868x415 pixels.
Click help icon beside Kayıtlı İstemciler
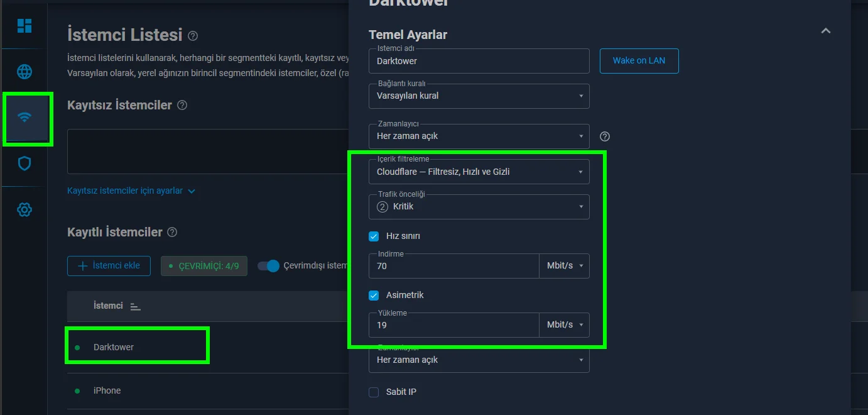coord(172,232)
